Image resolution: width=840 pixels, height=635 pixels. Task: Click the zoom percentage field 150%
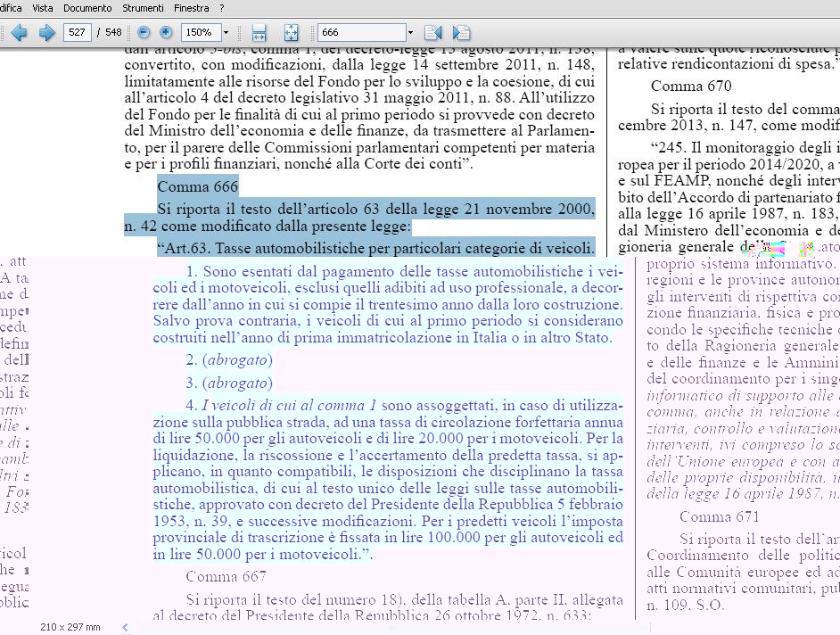pos(201,32)
